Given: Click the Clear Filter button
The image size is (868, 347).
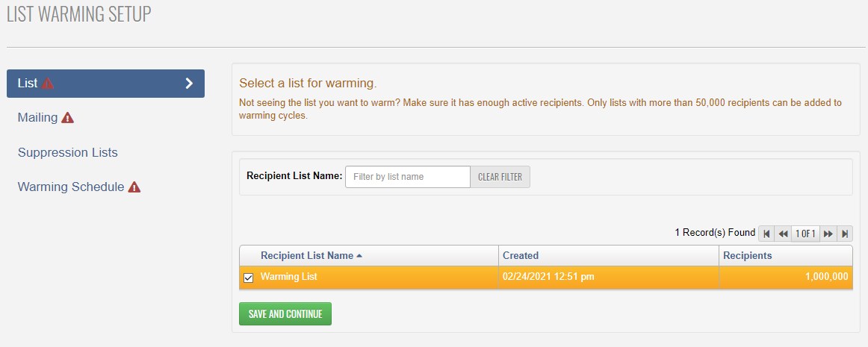Looking at the screenshot, I should (x=500, y=177).
